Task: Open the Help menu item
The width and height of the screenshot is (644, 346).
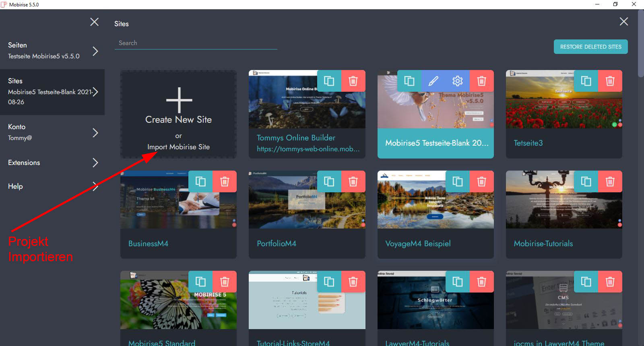Action: (15, 186)
